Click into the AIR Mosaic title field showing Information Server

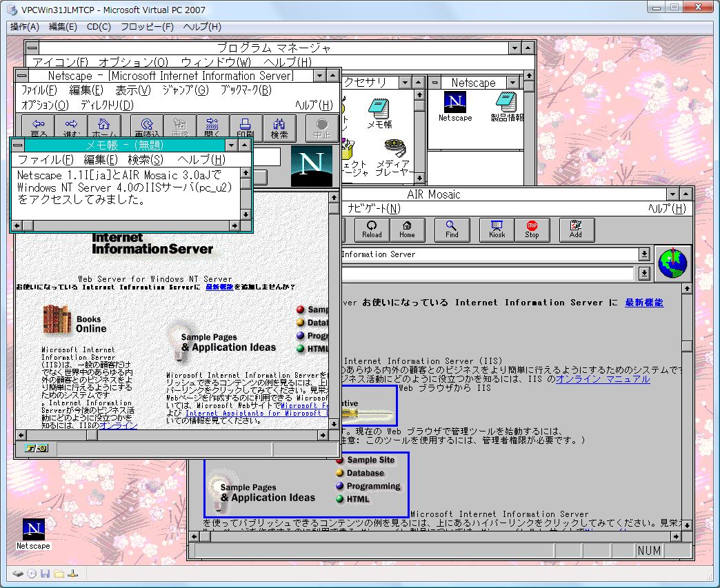[x=490, y=254]
